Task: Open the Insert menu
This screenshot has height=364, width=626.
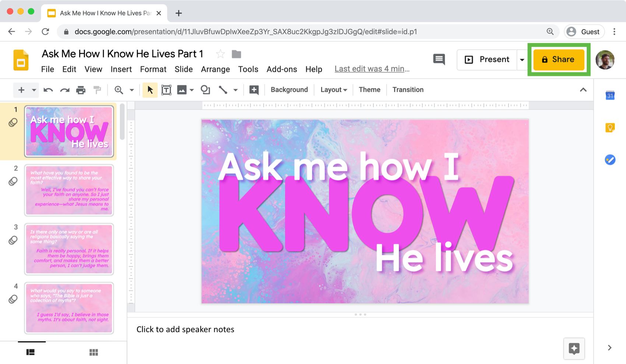Action: coord(121,69)
